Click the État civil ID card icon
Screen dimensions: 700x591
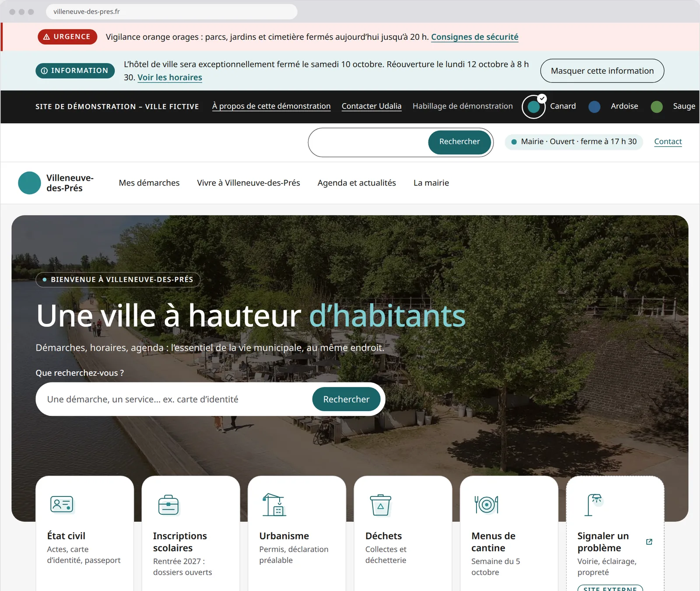click(x=62, y=504)
